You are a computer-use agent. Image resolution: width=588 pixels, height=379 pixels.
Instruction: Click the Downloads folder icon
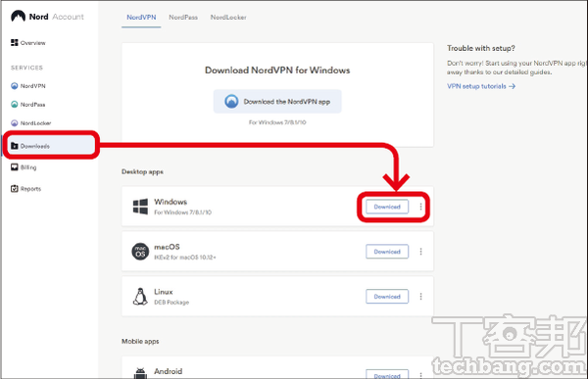point(15,146)
